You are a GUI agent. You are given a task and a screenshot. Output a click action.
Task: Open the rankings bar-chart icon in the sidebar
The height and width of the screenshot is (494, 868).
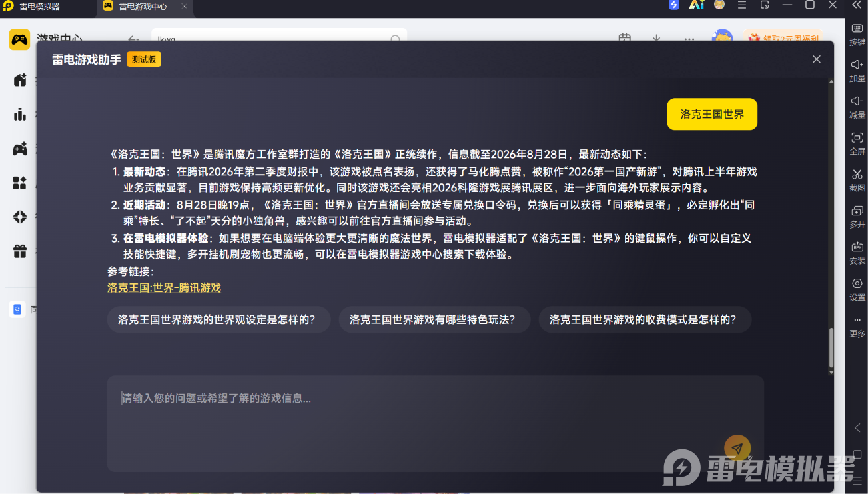[20, 114]
